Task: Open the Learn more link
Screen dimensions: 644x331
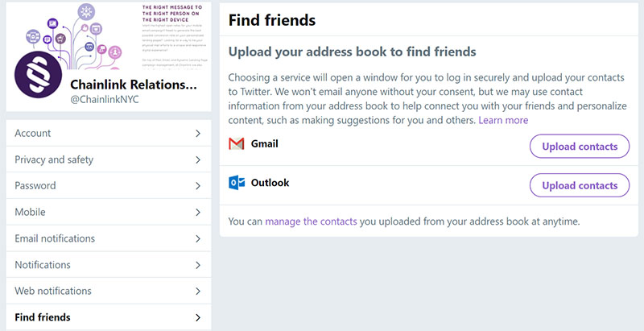Action: point(503,120)
